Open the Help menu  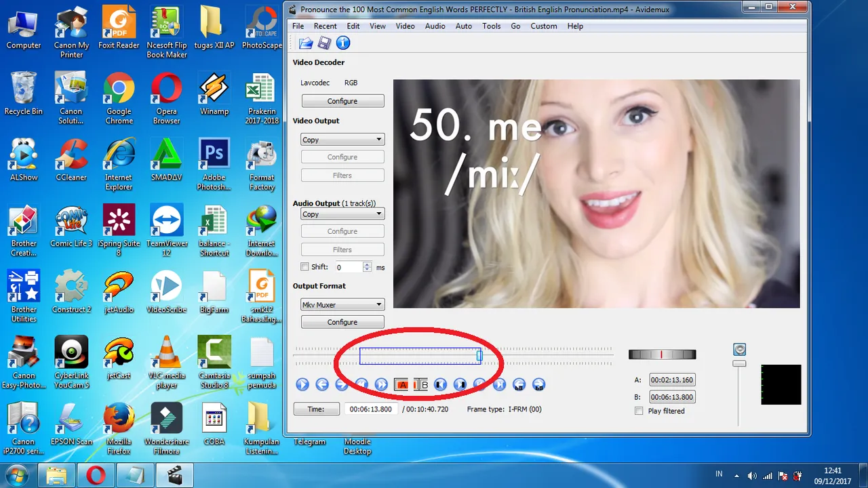pos(575,26)
